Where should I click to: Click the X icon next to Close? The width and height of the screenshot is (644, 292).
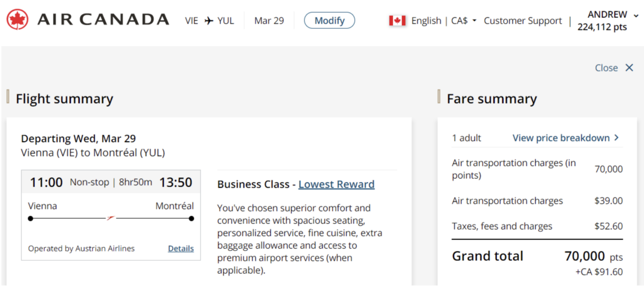tap(629, 68)
